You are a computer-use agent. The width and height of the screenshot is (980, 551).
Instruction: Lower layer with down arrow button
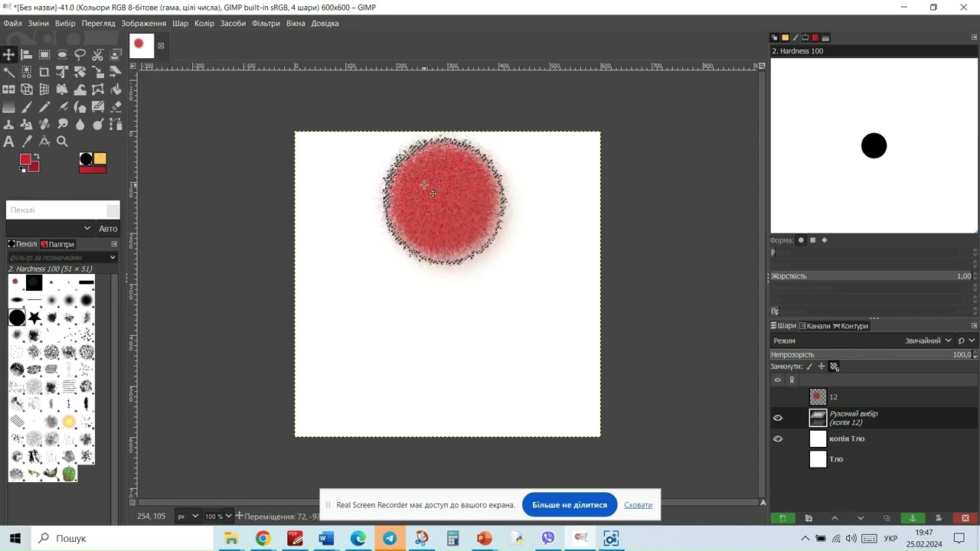(861, 518)
